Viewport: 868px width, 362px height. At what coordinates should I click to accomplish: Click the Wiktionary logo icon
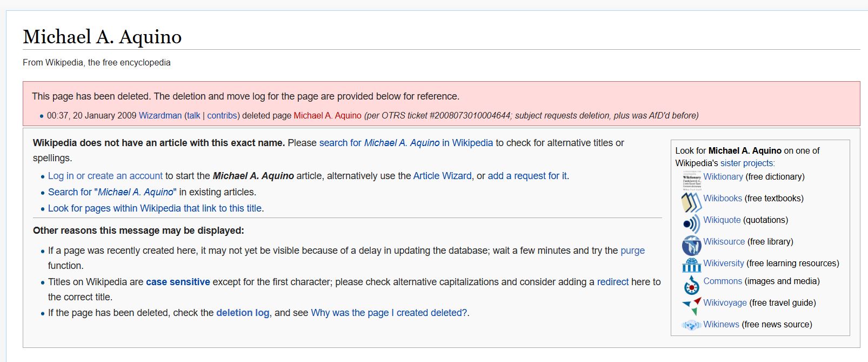pos(691,181)
